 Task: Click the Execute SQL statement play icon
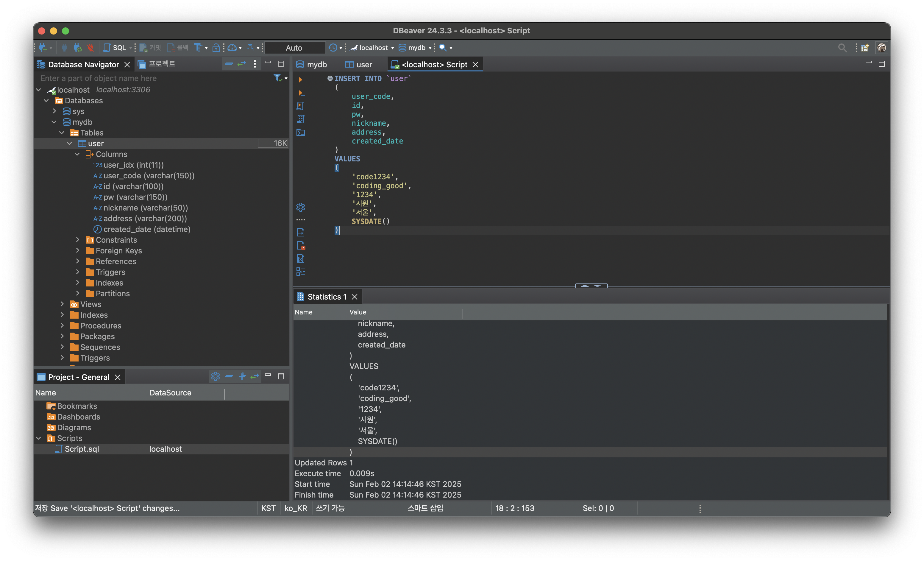pos(300,80)
